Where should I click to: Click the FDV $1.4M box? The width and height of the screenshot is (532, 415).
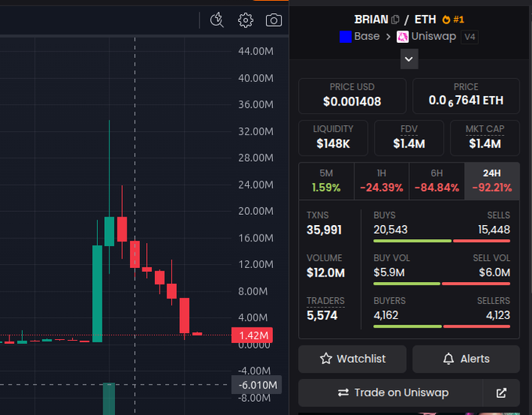coord(409,138)
